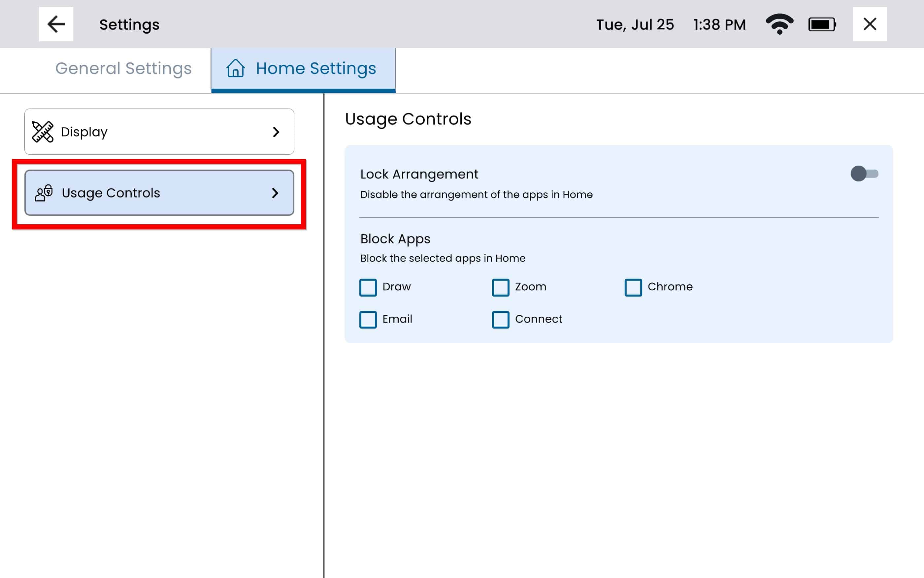Switch to the General Settings tab
The image size is (924, 578).
(x=123, y=69)
